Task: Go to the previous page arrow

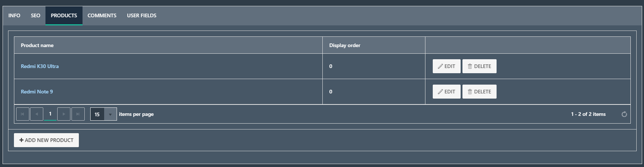Action: [x=36, y=114]
